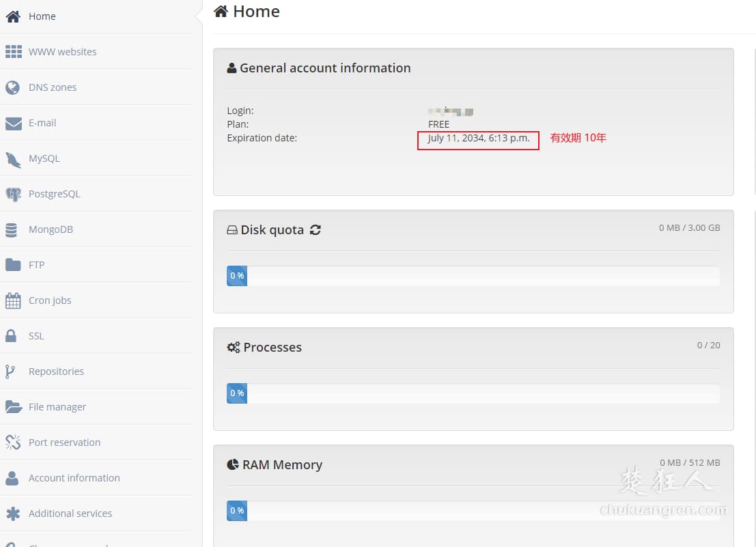Select the PostgreSQL elephant icon
The width and height of the screenshot is (756, 547).
pyautogui.click(x=14, y=194)
